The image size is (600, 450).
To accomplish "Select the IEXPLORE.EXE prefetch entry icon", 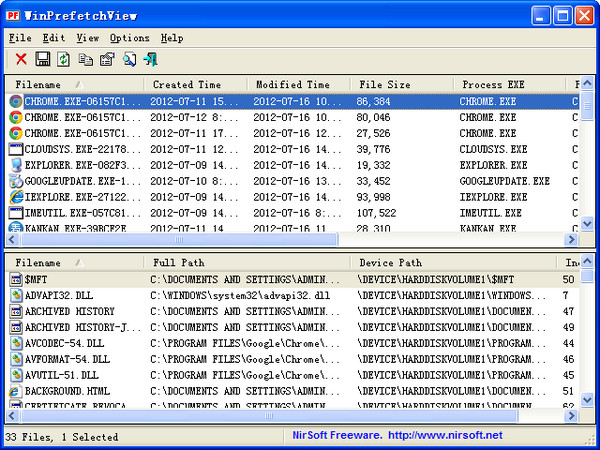I will 16,197.
